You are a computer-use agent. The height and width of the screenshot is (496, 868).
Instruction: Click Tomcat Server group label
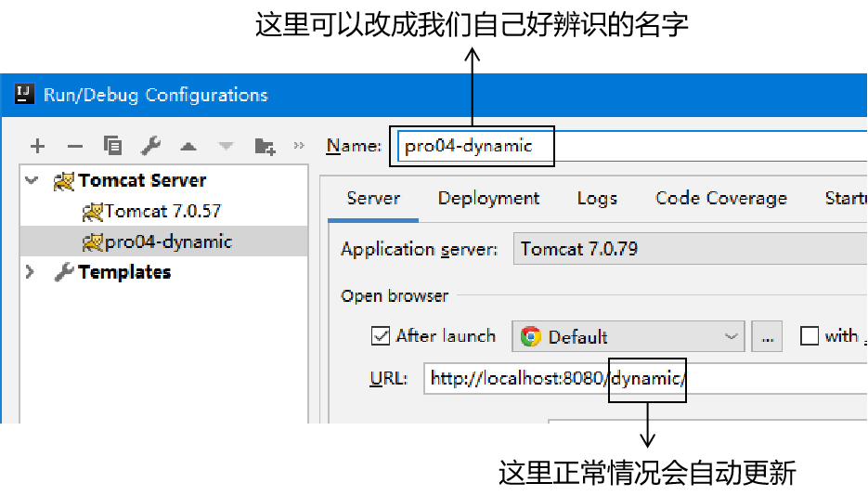click(142, 180)
